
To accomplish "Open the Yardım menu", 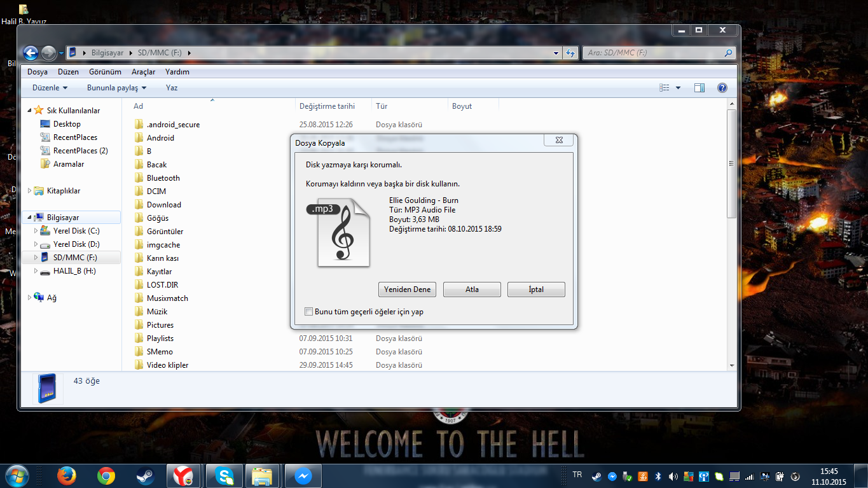I will point(177,72).
